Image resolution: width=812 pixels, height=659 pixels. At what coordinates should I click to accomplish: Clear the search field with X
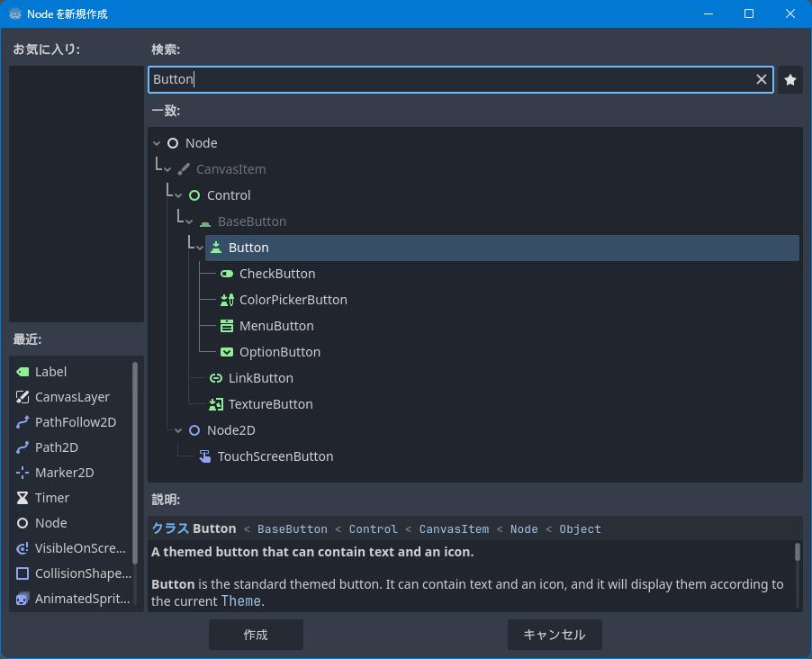(x=762, y=79)
